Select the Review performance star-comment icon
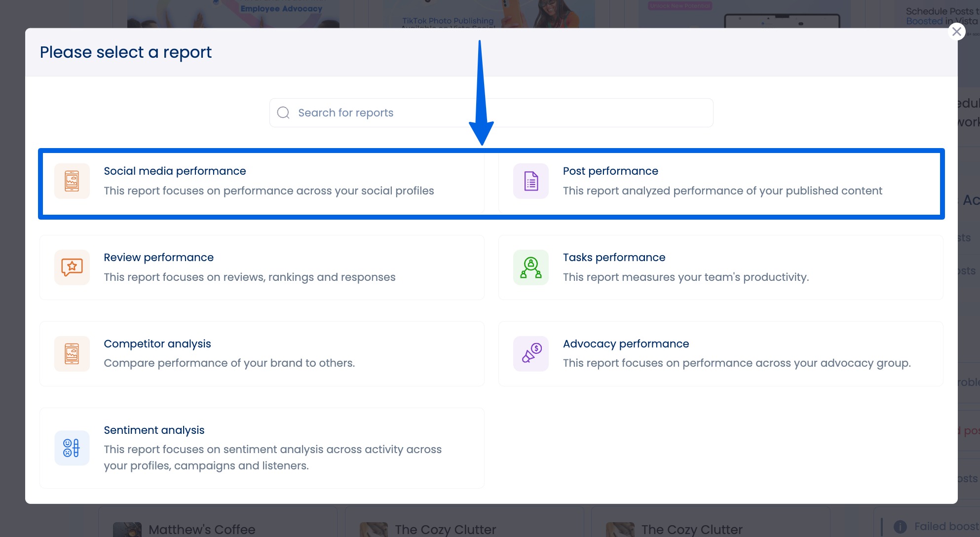Image resolution: width=980 pixels, height=537 pixels. (72, 267)
